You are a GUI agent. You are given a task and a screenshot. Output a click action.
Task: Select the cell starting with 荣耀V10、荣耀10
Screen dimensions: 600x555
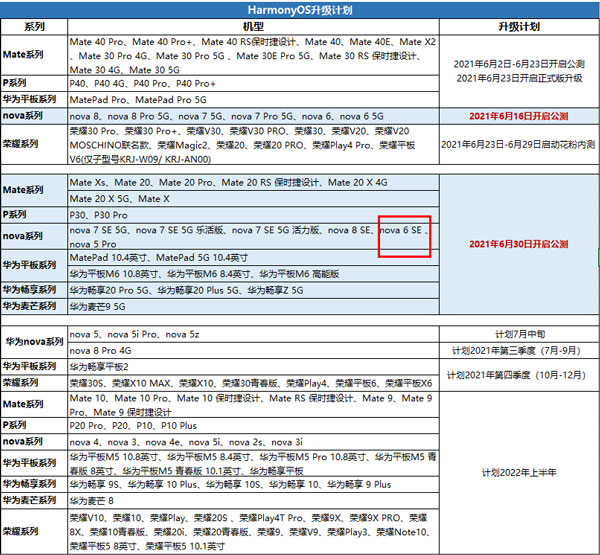point(253,531)
